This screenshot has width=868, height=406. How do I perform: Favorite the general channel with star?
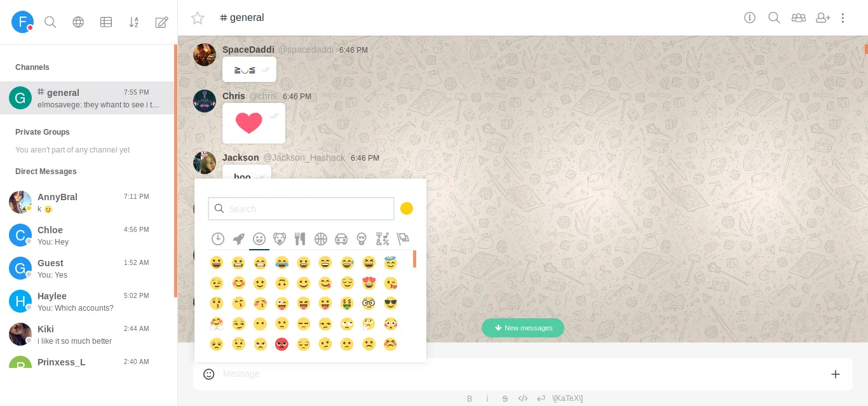click(198, 18)
